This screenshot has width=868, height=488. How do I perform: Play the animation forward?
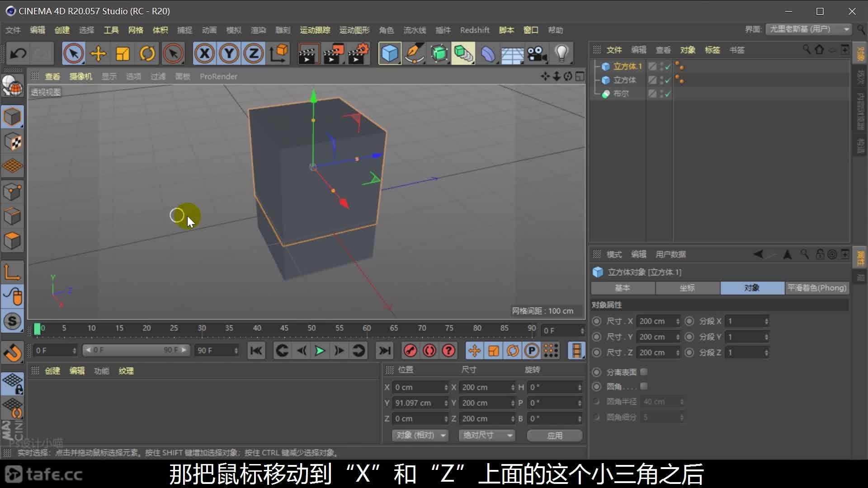pyautogui.click(x=320, y=351)
